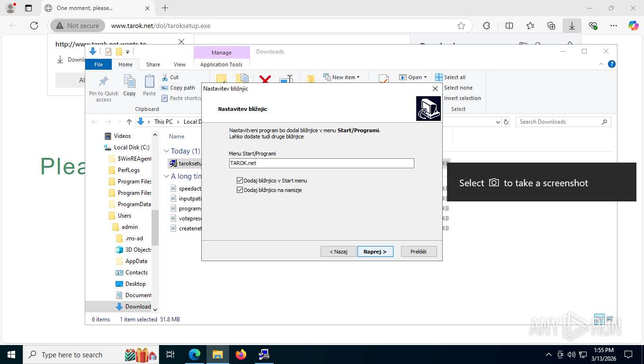Click Edge Browser essentials heart icon
Image resolution: width=644 pixels, height=364 pixels.
(x=593, y=26)
